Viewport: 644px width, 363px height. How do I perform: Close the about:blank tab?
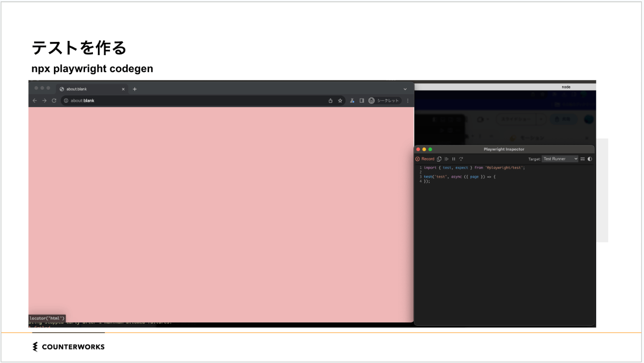coord(123,89)
